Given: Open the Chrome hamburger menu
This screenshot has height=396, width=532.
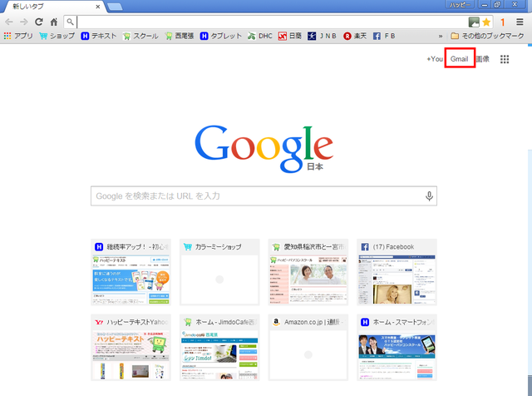Looking at the screenshot, I should (x=520, y=22).
